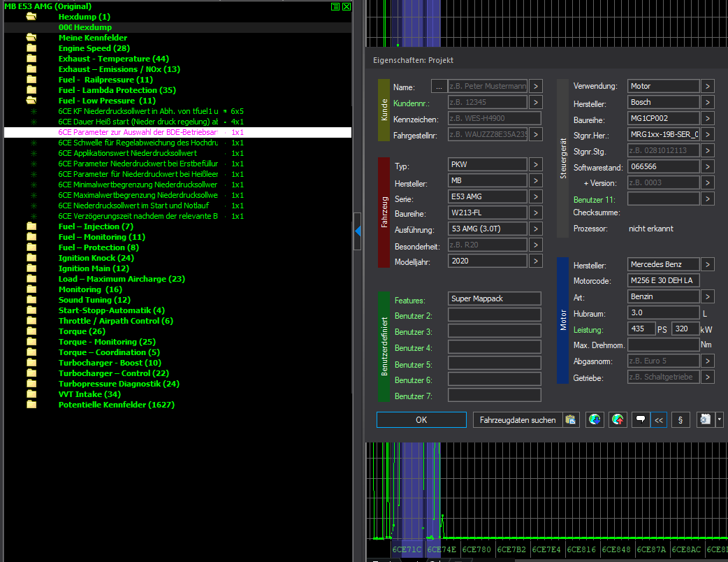728x562 pixels.
Task: Click the '...' browse button beside Name
Action: 438,87
